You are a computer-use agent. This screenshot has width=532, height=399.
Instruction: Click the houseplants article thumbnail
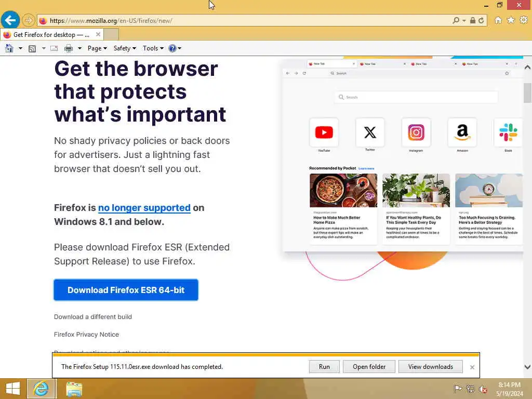pyautogui.click(x=416, y=190)
